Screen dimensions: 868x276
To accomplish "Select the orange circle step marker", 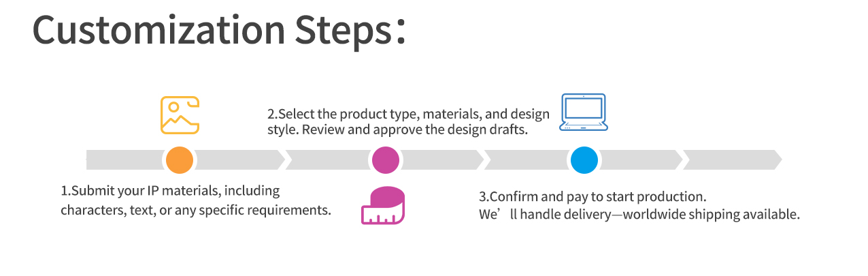I will point(180,160).
